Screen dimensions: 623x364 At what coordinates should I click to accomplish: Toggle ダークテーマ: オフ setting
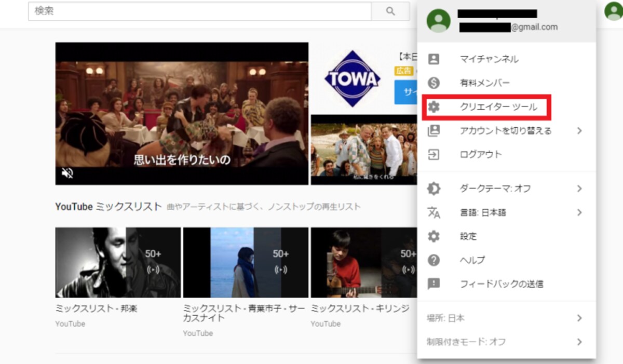[x=507, y=188]
